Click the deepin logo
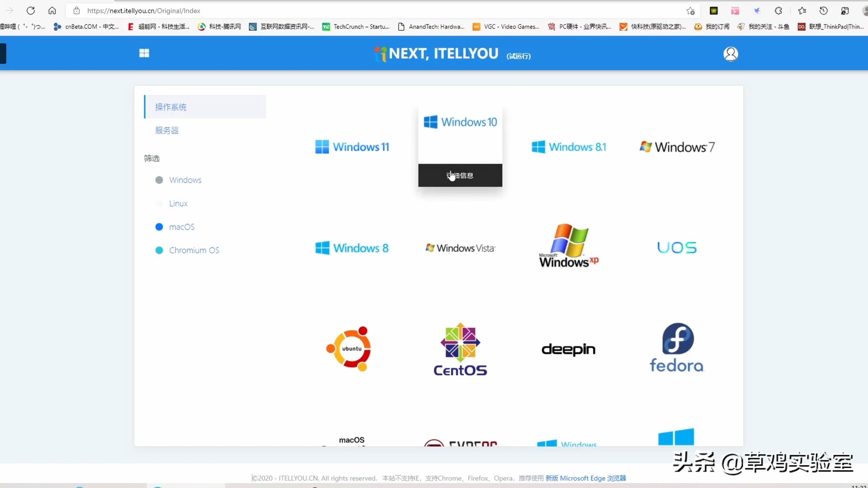Image resolution: width=868 pixels, height=488 pixels. point(568,349)
